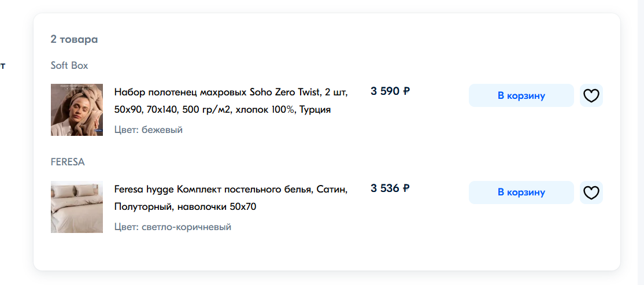Viewport: 644px width, 285px height.
Task: Select the Soft Box brand name
Action: (69, 65)
